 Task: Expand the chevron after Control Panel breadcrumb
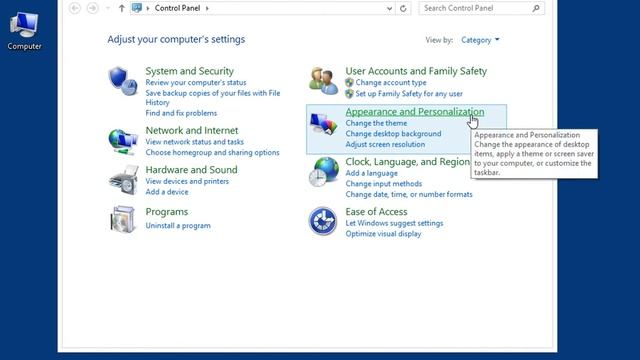[207, 8]
